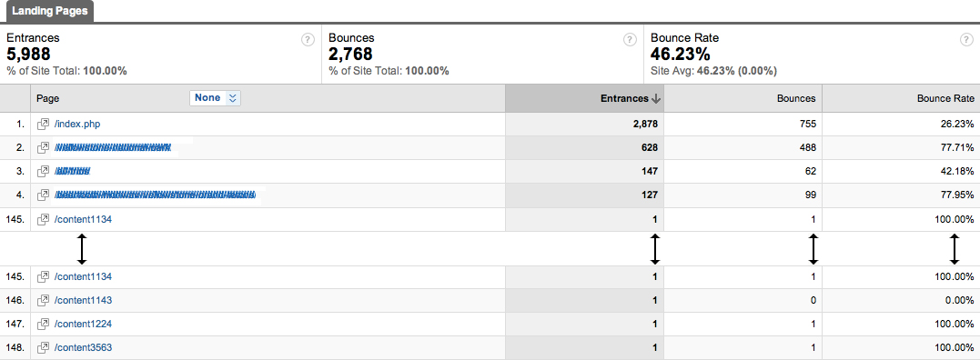Open the /index.php page link
The width and height of the screenshot is (980, 360).
tap(77, 125)
